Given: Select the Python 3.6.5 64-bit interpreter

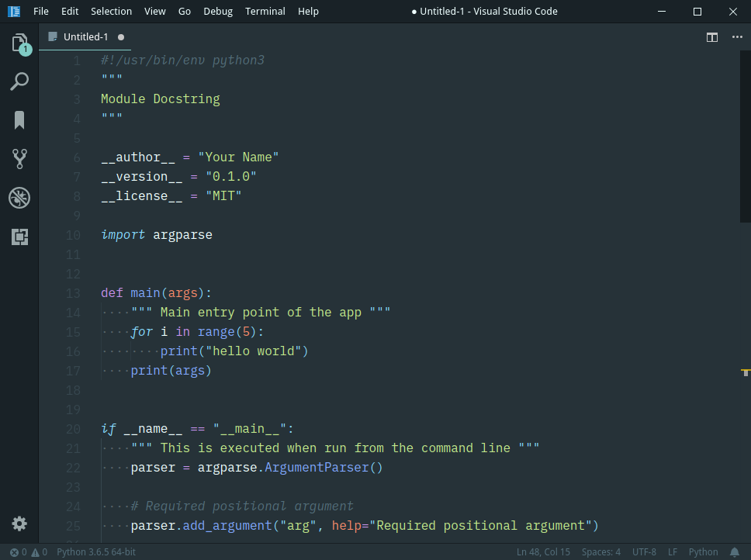Looking at the screenshot, I should coord(95,551).
